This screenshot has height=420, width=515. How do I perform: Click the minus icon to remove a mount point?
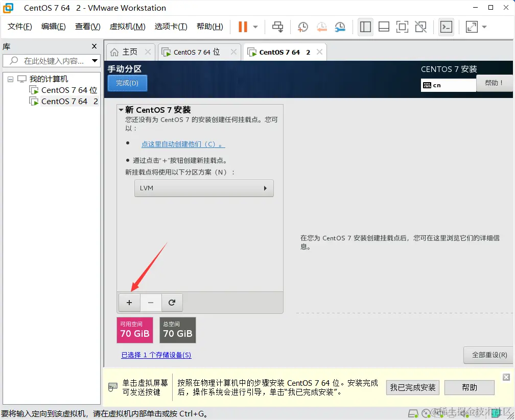coord(151,303)
